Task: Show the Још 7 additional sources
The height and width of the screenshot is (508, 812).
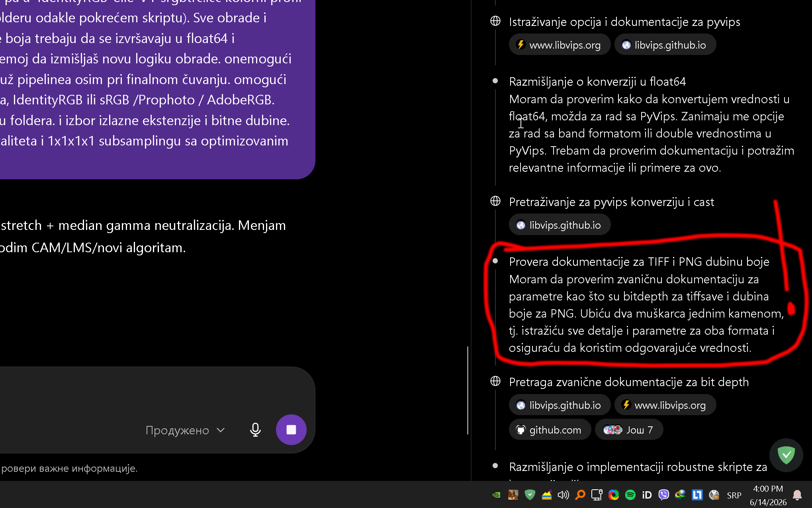Action: click(x=629, y=430)
